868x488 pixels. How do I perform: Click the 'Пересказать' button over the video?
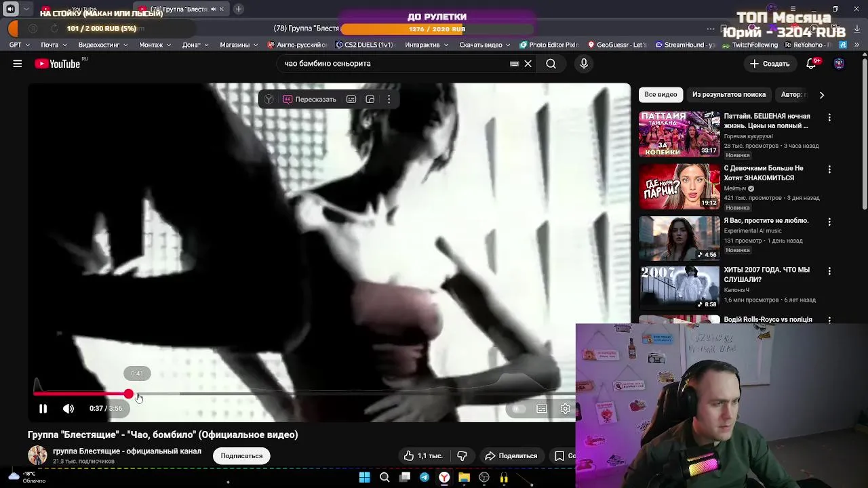(x=310, y=100)
